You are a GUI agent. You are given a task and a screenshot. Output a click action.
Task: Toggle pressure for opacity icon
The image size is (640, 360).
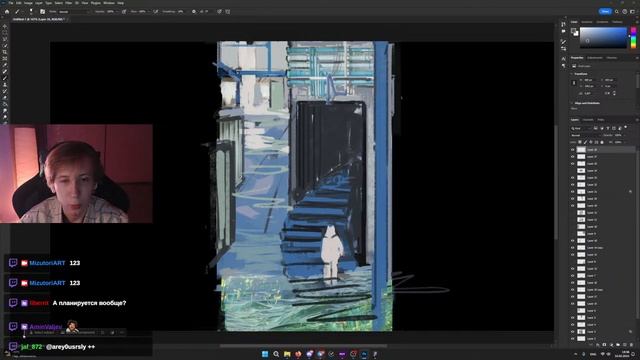(x=124, y=11)
